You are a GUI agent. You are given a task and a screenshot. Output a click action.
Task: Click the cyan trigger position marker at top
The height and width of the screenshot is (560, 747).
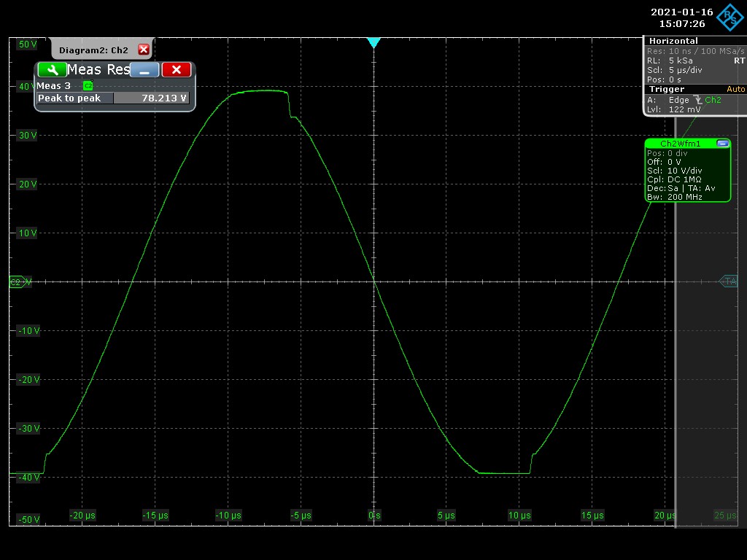click(374, 43)
